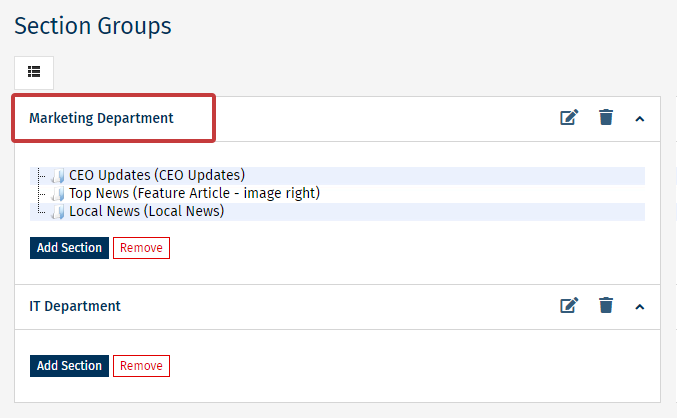Click the Section Groups page heading
Viewport: 677px width, 418px height.
[92, 26]
